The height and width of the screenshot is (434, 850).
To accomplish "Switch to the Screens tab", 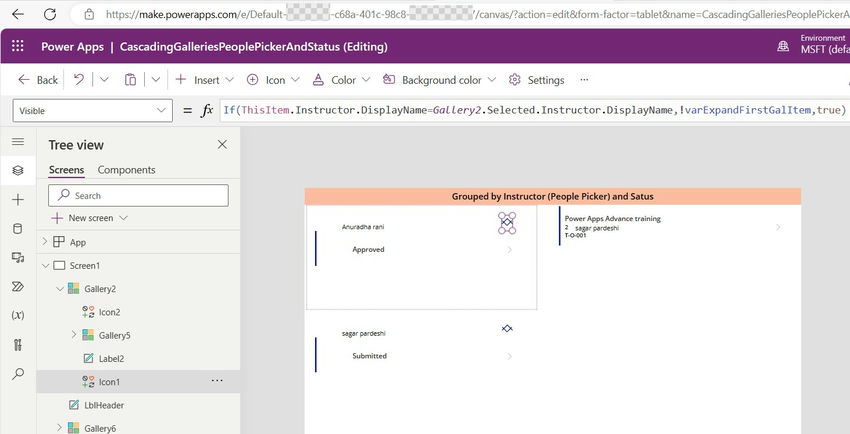I will (66, 170).
